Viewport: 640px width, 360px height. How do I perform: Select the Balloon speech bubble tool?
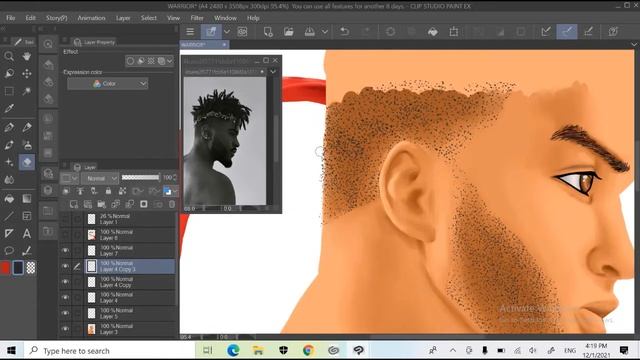pyautogui.click(x=9, y=251)
